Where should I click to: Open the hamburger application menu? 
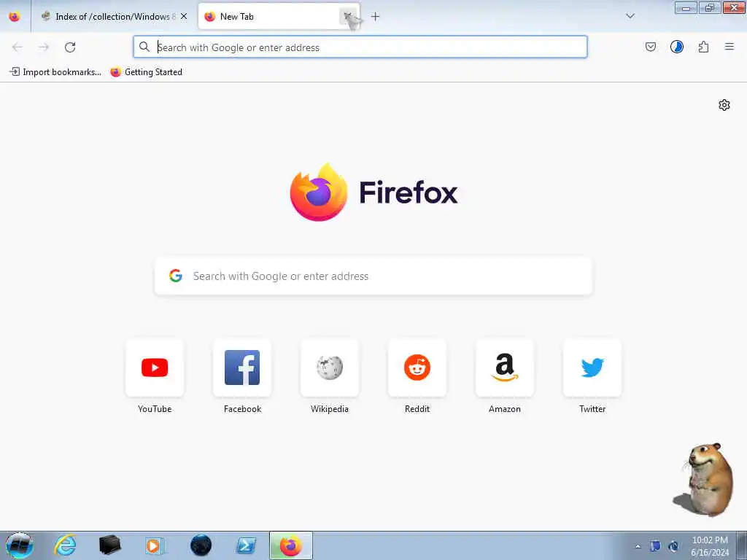(x=729, y=47)
